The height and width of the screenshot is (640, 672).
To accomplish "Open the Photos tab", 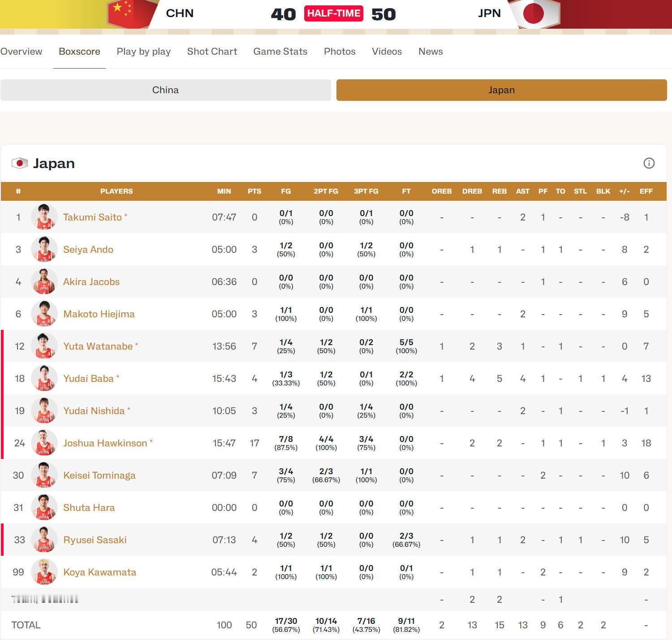I will click(340, 52).
